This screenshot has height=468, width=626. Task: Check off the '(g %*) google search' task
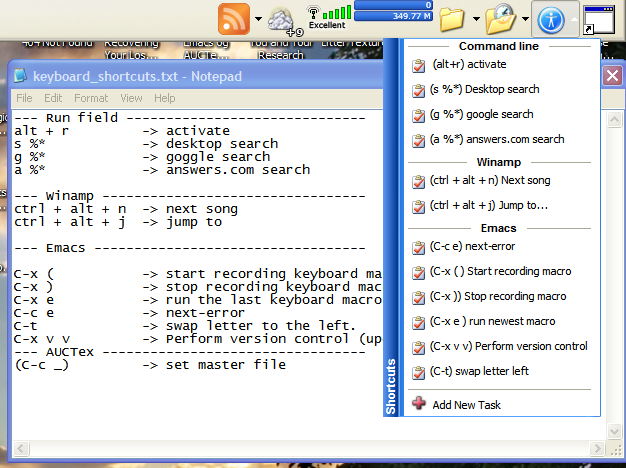click(x=419, y=115)
